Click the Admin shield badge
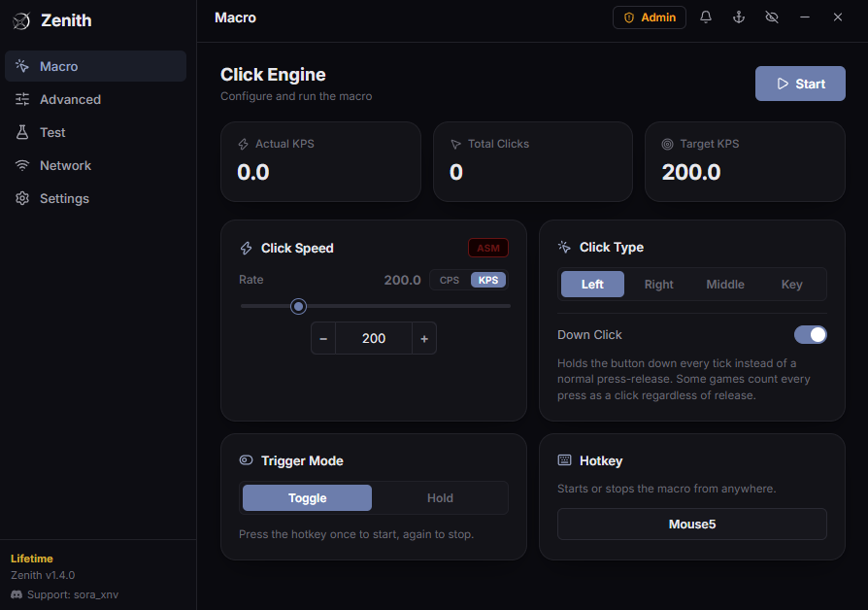 coord(650,17)
